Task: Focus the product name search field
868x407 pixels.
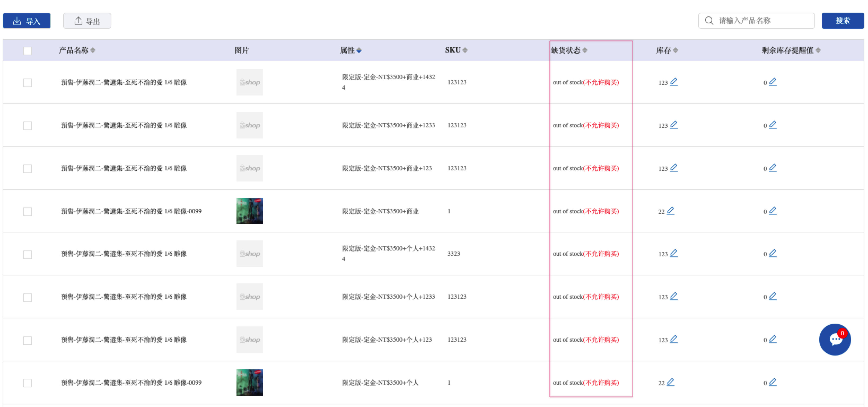Action: (756, 21)
